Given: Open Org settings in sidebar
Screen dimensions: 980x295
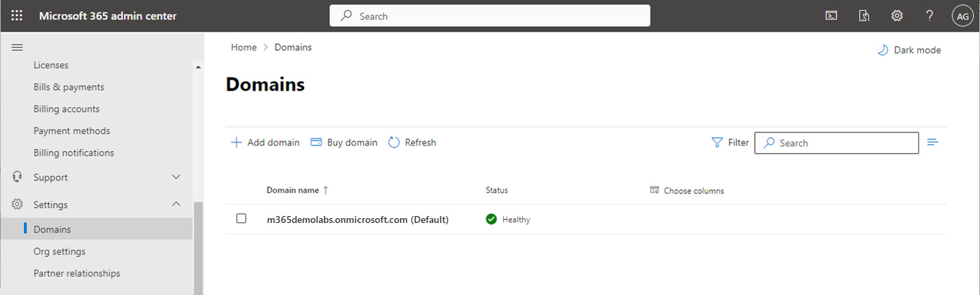Looking at the screenshot, I should click(x=60, y=252).
